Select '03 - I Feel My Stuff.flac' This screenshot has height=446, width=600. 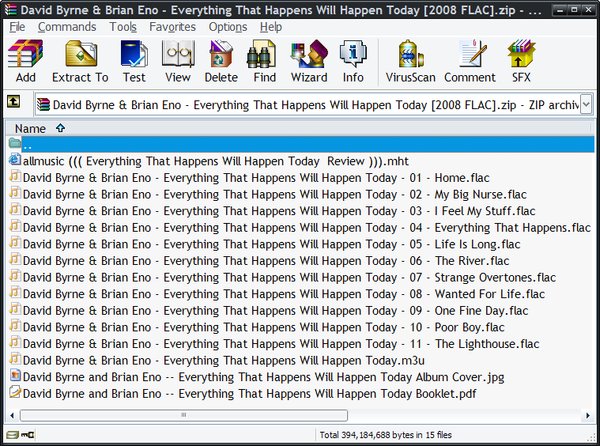coord(279,211)
